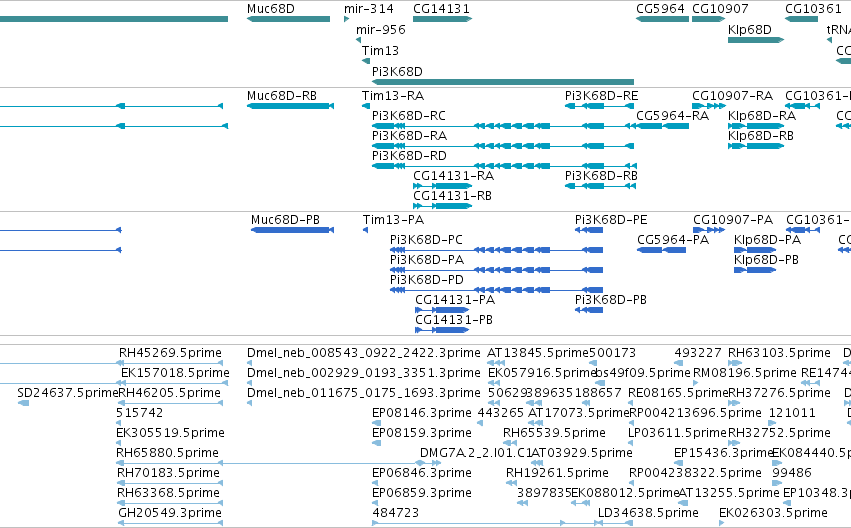Click protein CG14131-PA label
Viewport: 851px width, 528px height.
pos(455,301)
